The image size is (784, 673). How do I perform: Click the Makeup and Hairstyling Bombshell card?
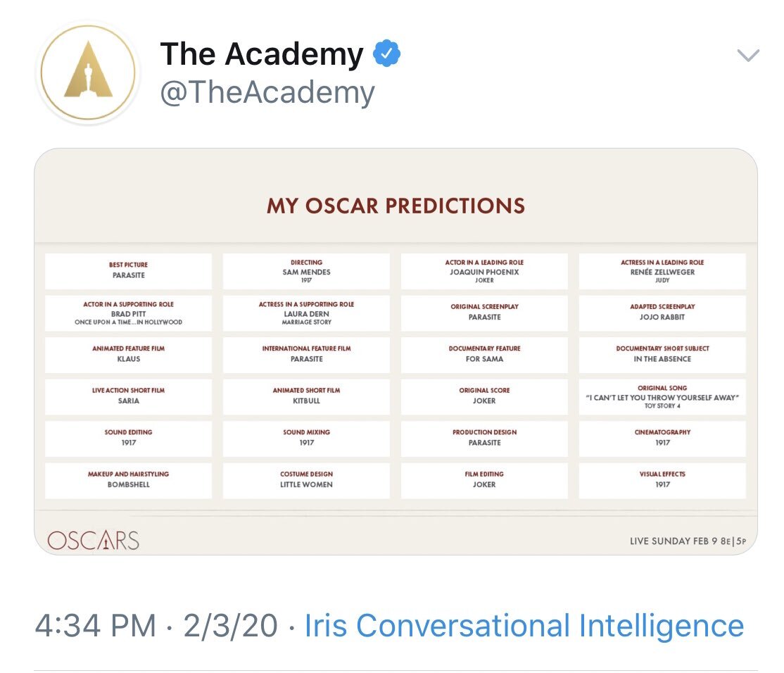tap(128, 479)
